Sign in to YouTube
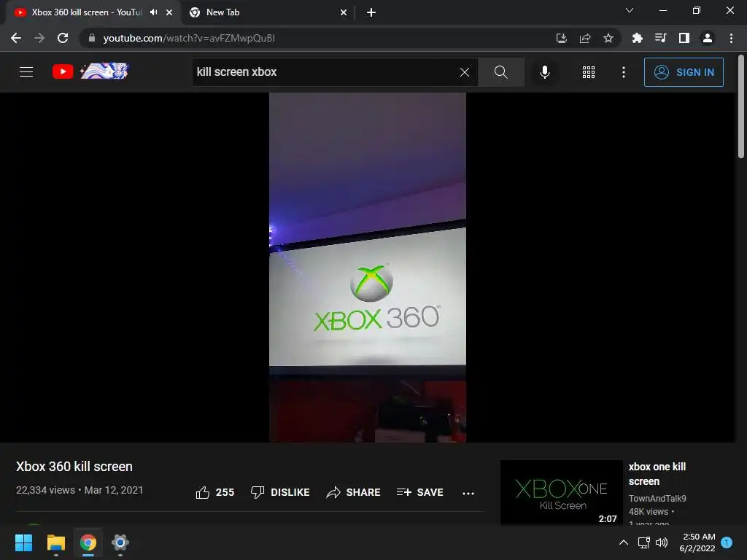The image size is (747, 560). click(684, 72)
